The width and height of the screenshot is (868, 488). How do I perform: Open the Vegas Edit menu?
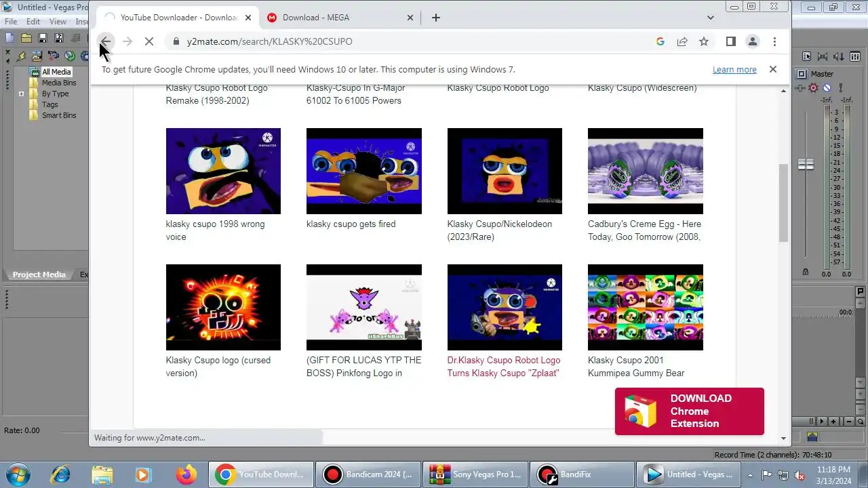33,22
